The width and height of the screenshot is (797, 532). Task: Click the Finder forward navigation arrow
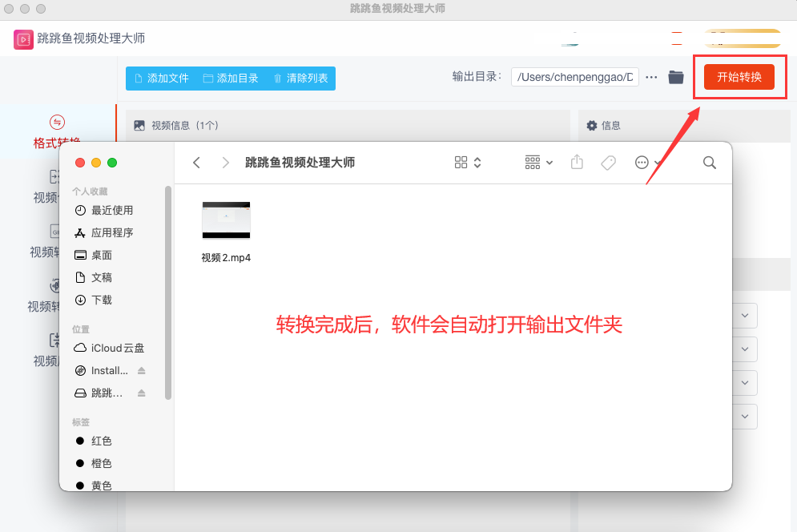pyautogui.click(x=226, y=163)
